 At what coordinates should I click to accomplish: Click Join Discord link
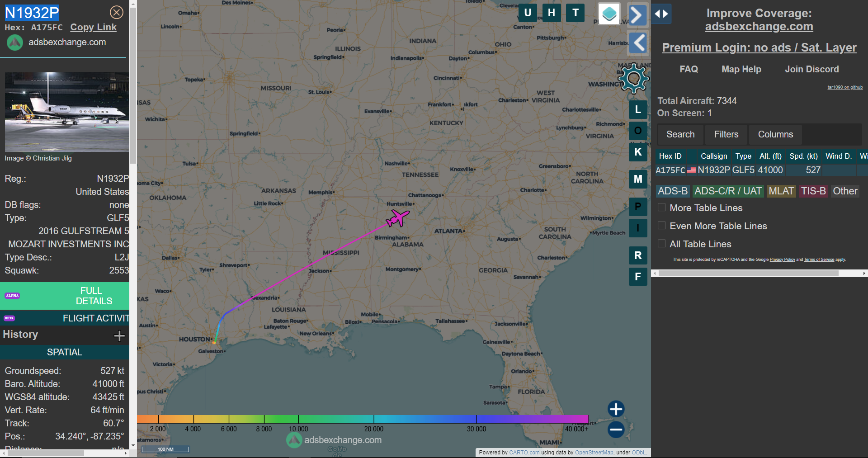(x=811, y=69)
